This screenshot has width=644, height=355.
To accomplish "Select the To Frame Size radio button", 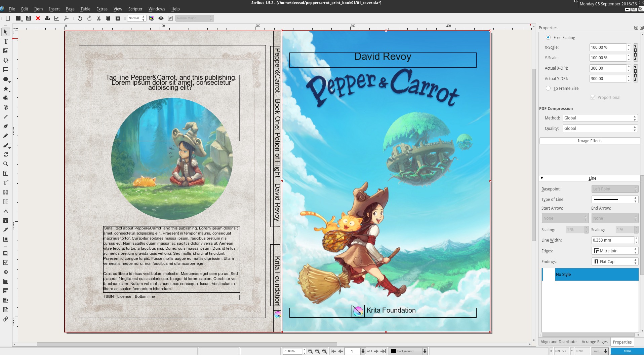I will pyautogui.click(x=548, y=88).
